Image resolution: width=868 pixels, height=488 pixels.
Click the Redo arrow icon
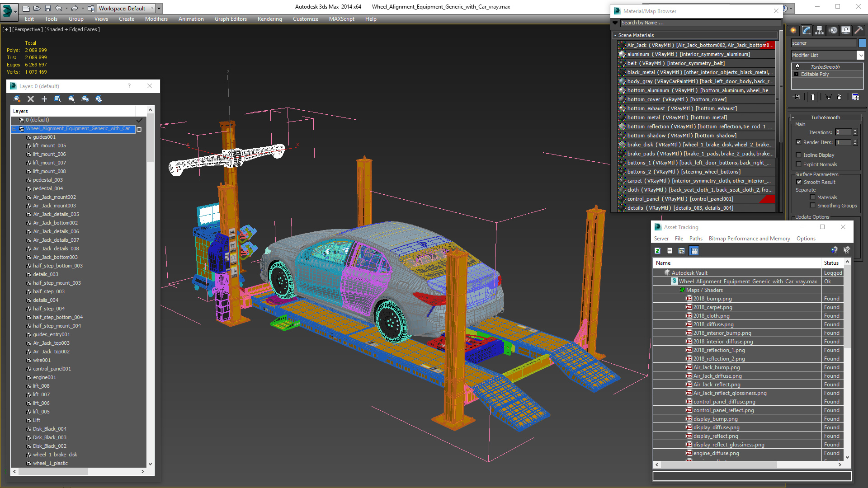pyautogui.click(x=75, y=8)
